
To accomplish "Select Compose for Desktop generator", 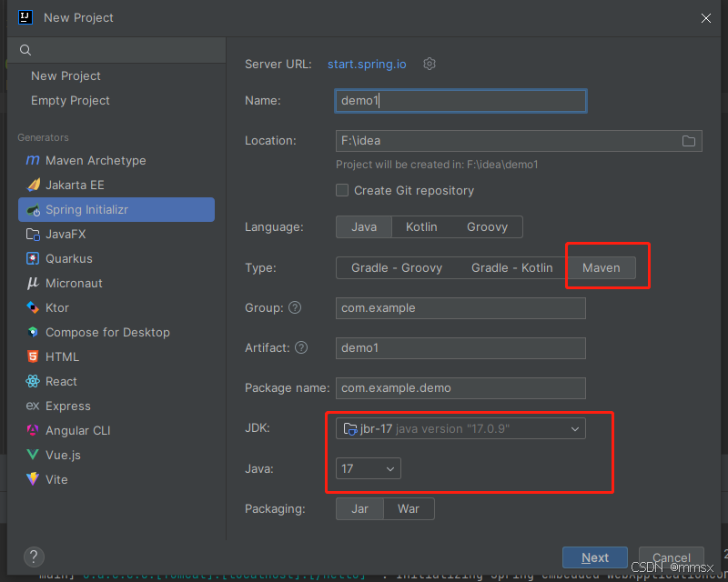I will pos(116,332).
